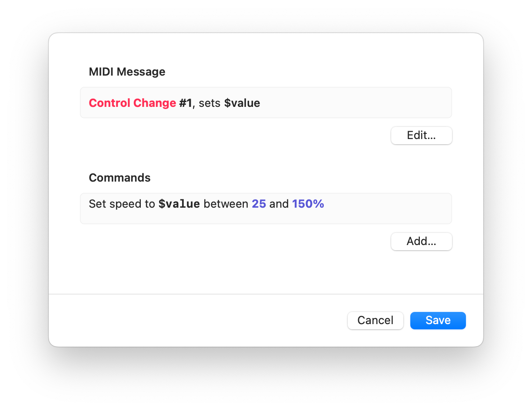This screenshot has height=411, width=532.
Task: Click empty space in the MIDI Message field
Action: [356, 103]
